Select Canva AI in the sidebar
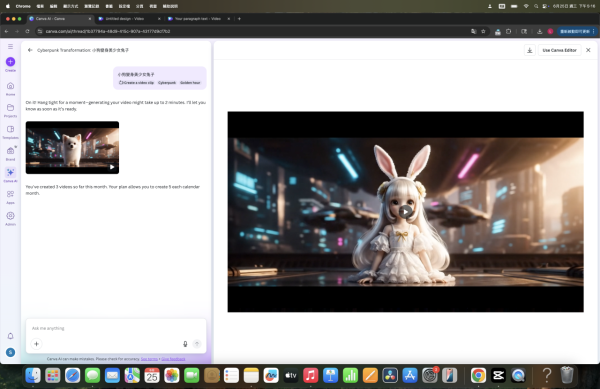 pos(10,175)
